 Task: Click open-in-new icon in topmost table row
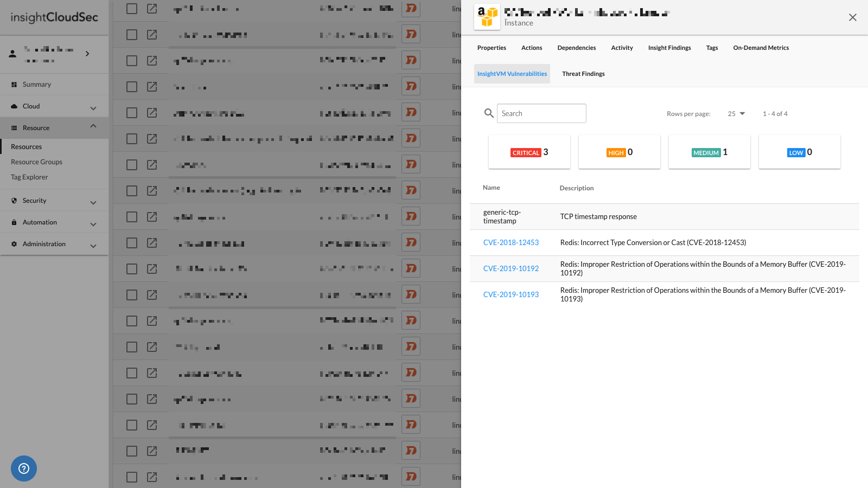[x=152, y=9]
